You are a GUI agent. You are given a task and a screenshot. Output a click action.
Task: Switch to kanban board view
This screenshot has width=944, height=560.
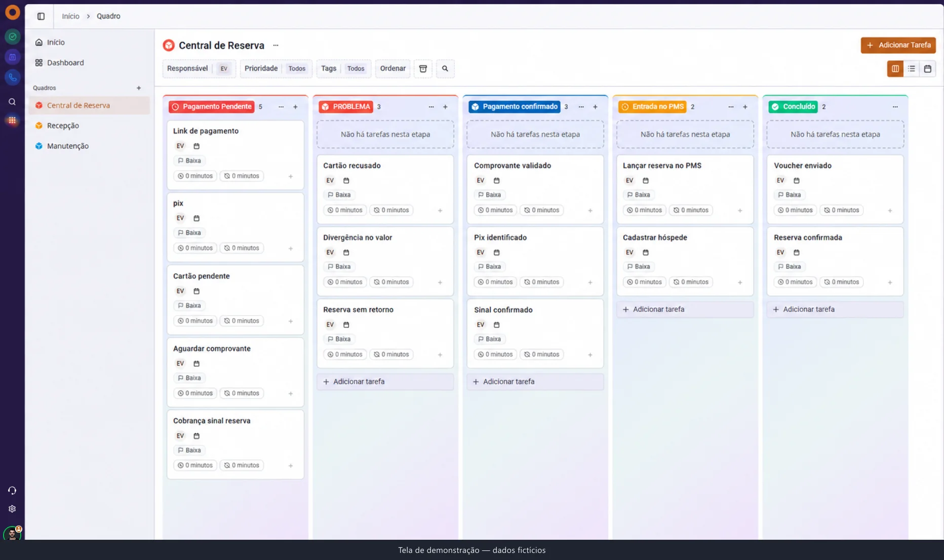pyautogui.click(x=895, y=69)
